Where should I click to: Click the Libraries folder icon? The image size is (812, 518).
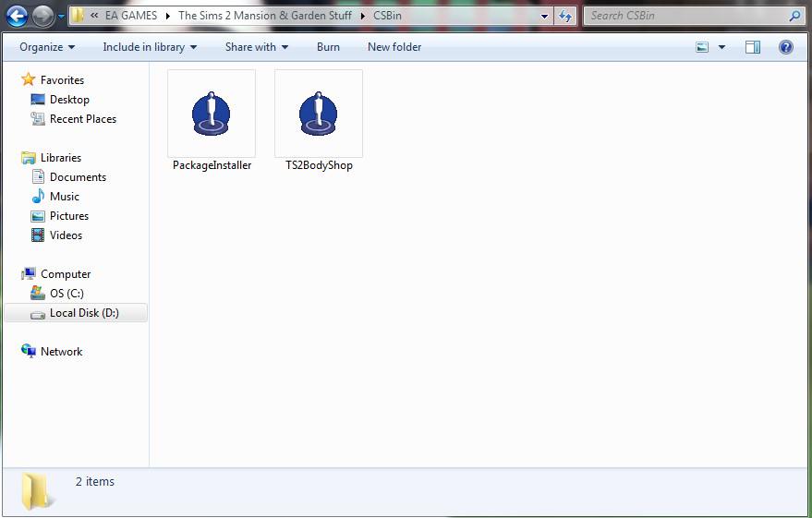pos(29,158)
